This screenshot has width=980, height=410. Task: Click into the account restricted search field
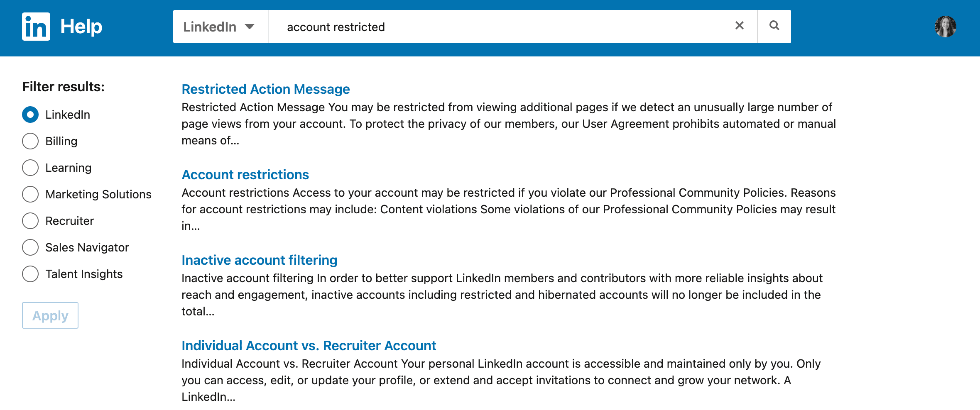[x=498, y=27]
